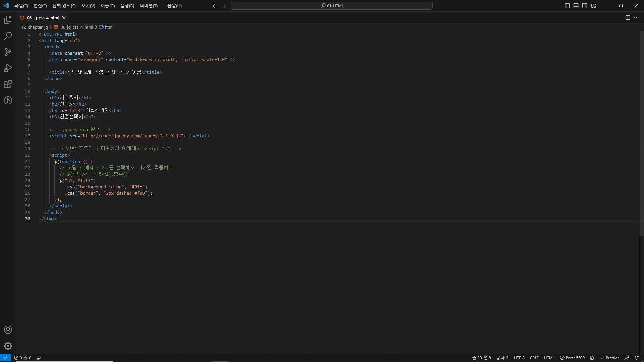The image size is (644, 362).
Task: Open the Manage settings gear
Action: coord(8,346)
